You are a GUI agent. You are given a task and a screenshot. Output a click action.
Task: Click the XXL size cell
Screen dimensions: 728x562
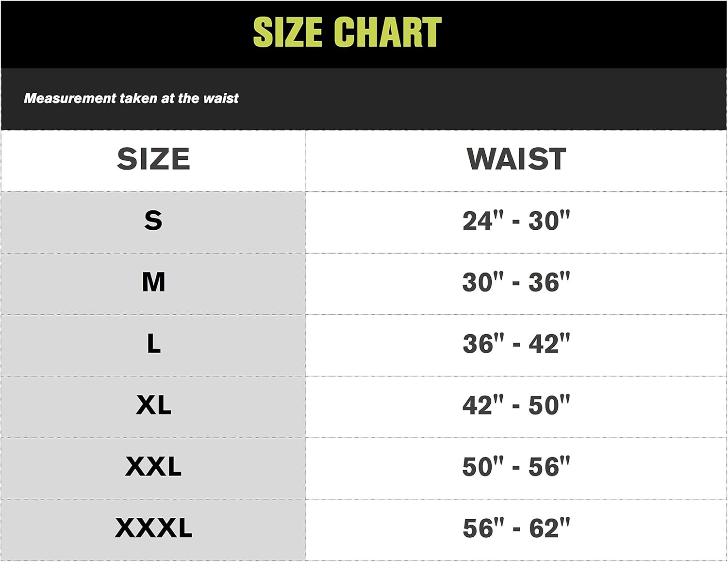click(x=153, y=467)
